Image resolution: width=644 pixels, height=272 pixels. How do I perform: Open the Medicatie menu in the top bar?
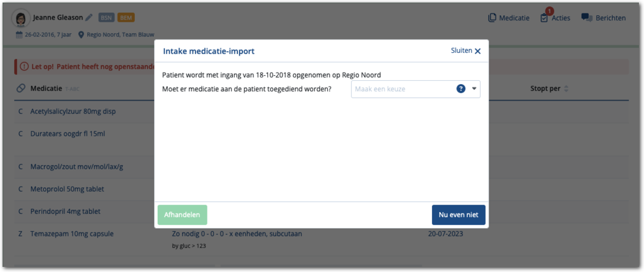click(508, 18)
